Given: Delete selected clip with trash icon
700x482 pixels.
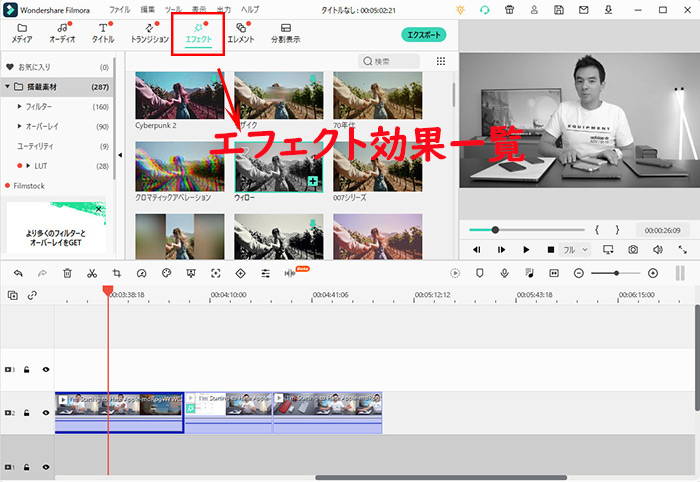Looking at the screenshot, I should point(67,273).
